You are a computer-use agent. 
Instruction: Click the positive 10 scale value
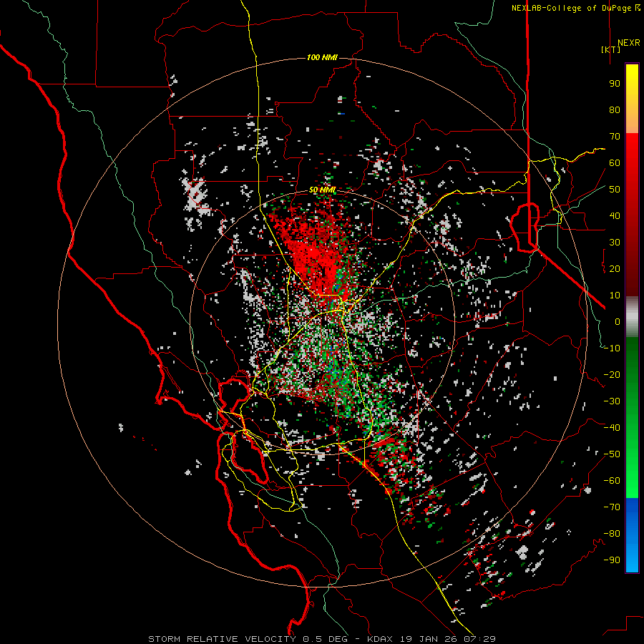[x=615, y=296]
